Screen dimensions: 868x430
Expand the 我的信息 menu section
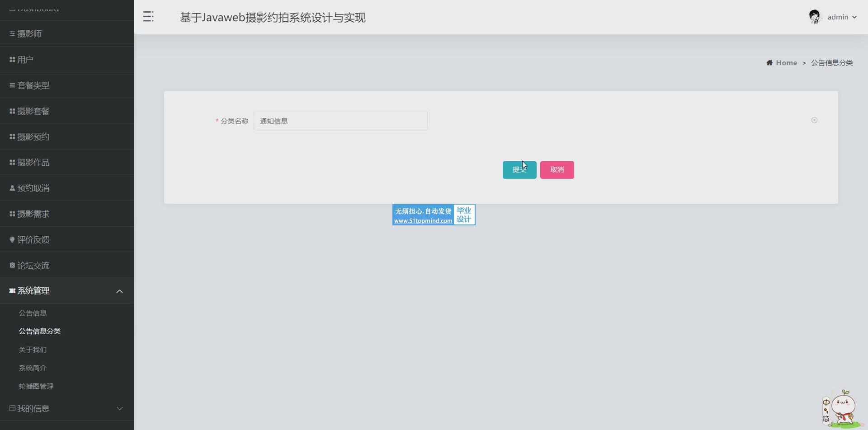[119, 408]
